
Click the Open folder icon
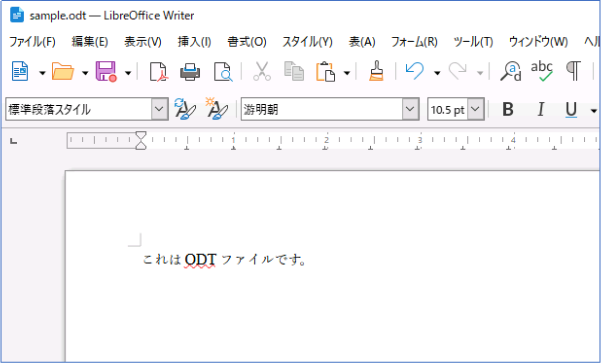pyautogui.click(x=63, y=71)
